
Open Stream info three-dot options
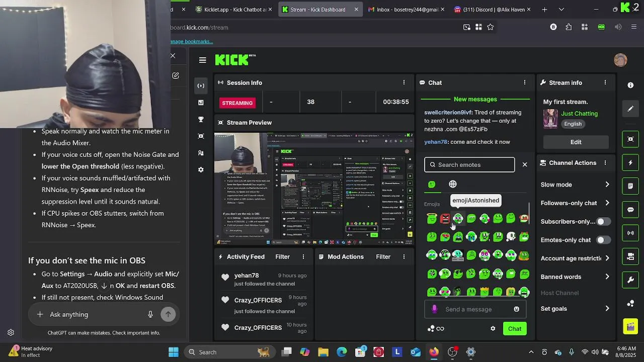pyautogui.click(x=605, y=82)
